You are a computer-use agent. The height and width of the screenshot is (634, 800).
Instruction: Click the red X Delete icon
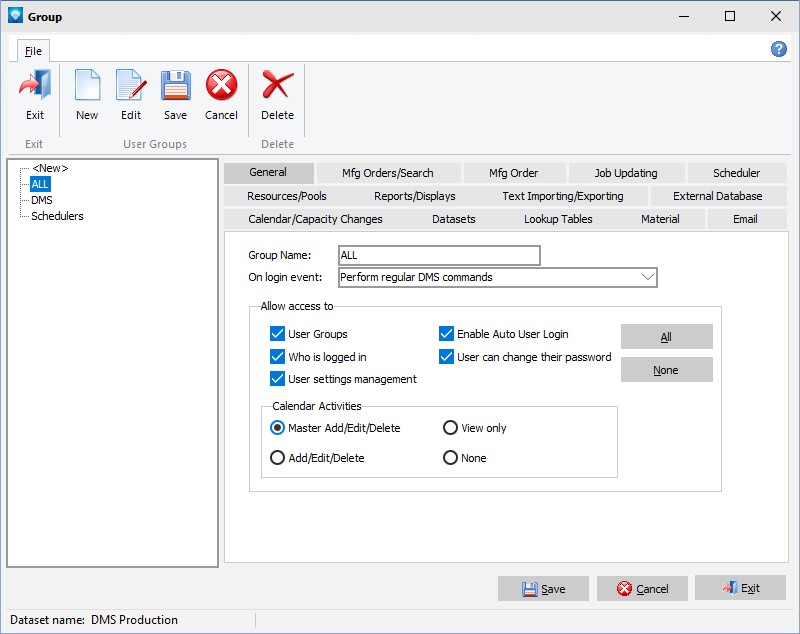[277, 88]
